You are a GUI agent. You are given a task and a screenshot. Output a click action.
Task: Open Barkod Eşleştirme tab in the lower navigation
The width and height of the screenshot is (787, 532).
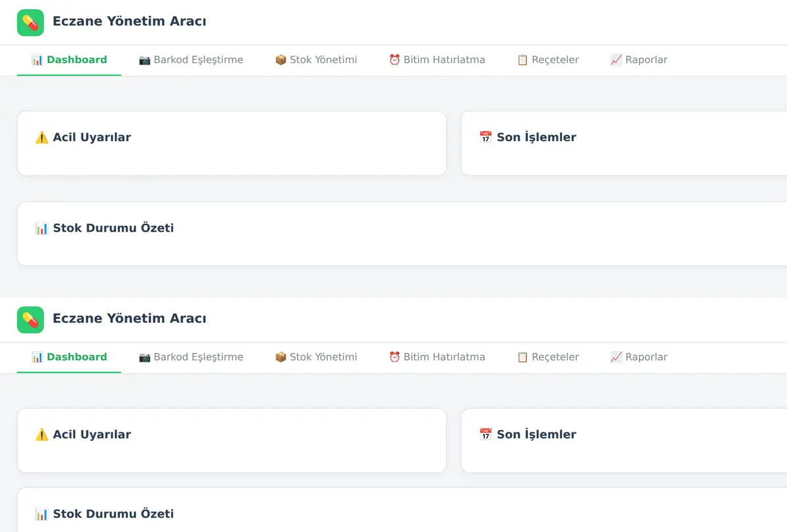191,357
